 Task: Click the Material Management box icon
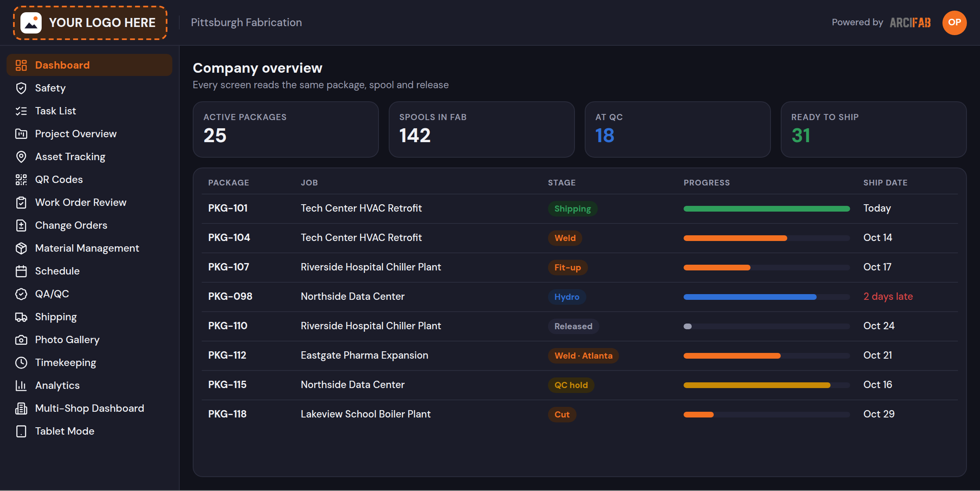(x=21, y=248)
